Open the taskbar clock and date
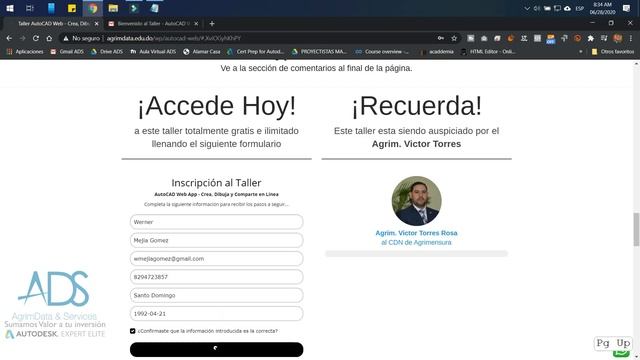This screenshot has height=360, width=640. [x=602, y=8]
